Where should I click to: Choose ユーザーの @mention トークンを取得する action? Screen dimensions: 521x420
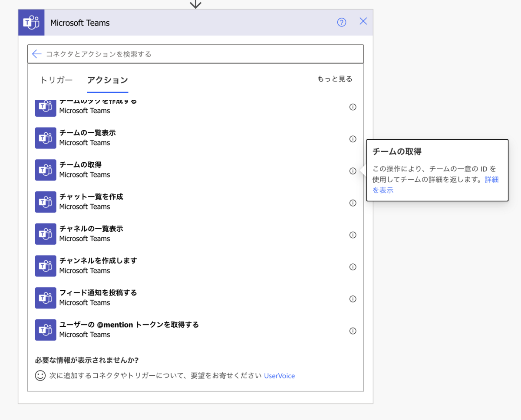point(195,330)
